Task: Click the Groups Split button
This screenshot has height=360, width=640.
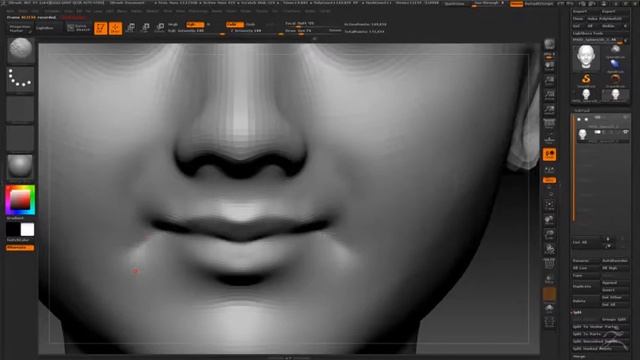Action: pyautogui.click(x=615, y=319)
